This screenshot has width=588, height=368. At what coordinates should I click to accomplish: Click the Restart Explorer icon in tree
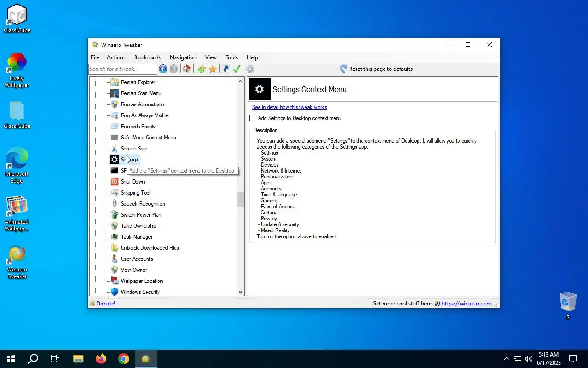[x=114, y=82]
